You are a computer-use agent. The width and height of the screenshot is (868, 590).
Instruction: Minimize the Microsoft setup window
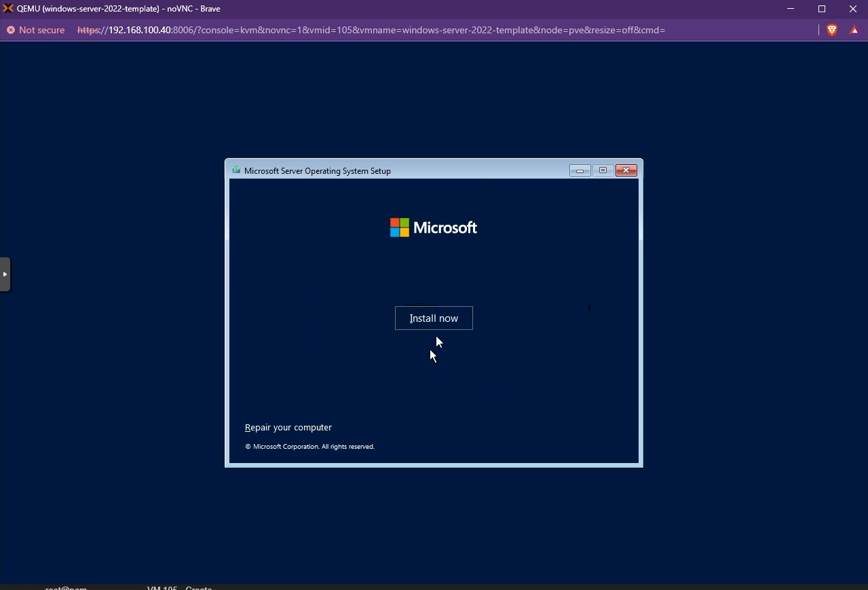580,170
